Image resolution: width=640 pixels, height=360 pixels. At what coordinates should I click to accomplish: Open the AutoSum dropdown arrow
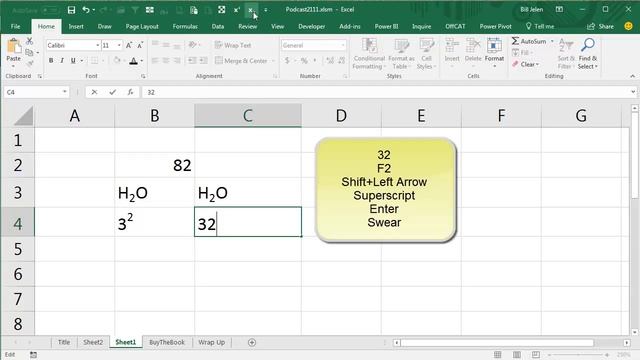click(552, 41)
